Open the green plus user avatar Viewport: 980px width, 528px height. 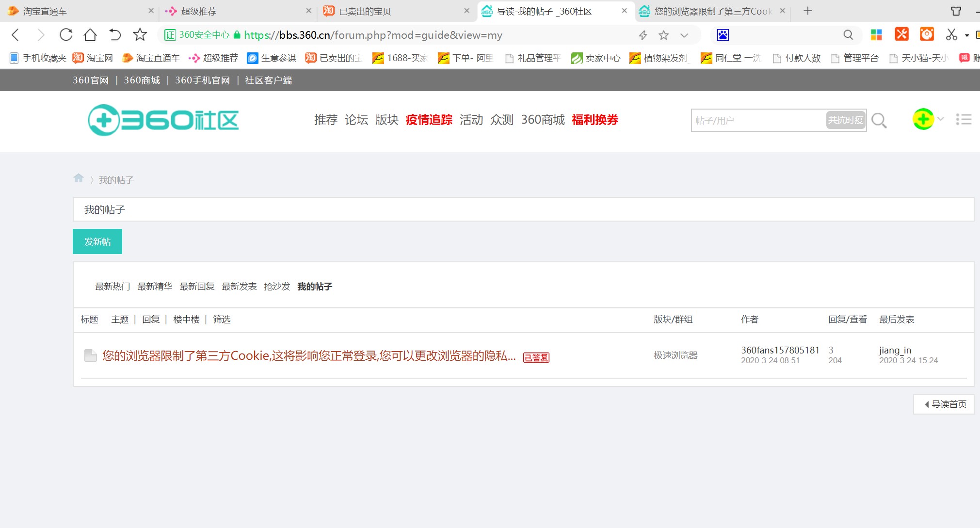click(x=923, y=119)
